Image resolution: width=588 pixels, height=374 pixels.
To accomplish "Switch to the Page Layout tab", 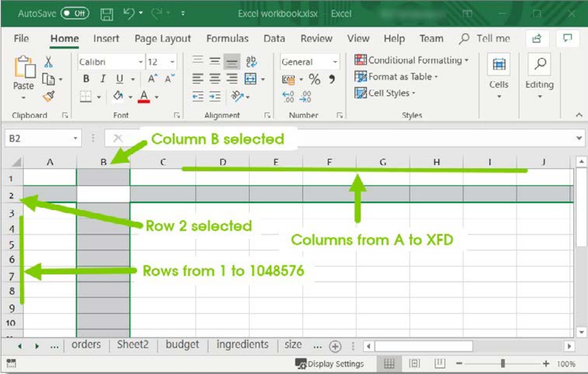I will 163,38.
